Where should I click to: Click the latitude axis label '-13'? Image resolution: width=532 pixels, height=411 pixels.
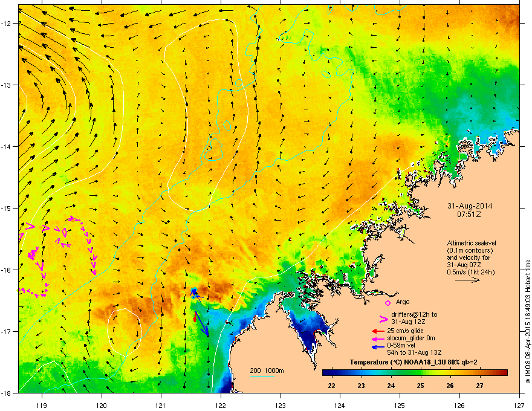point(6,85)
